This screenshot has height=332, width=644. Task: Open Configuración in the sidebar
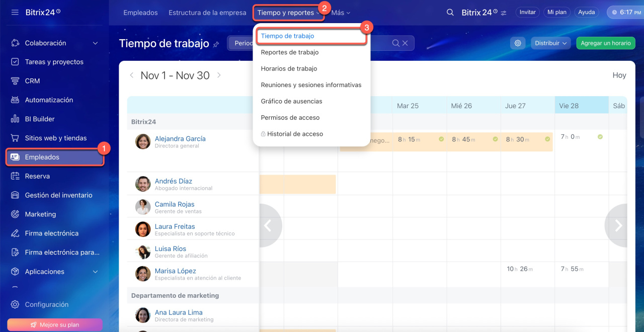[x=46, y=304]
